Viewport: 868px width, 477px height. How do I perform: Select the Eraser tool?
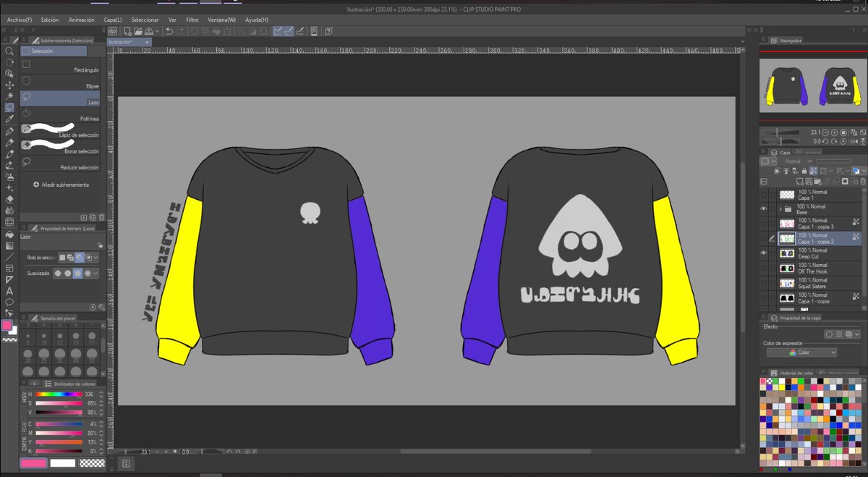pos(9,198)
